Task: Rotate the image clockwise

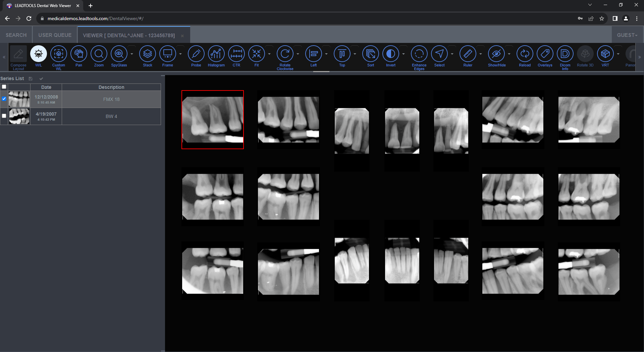Action: click(x=285, y=54)
